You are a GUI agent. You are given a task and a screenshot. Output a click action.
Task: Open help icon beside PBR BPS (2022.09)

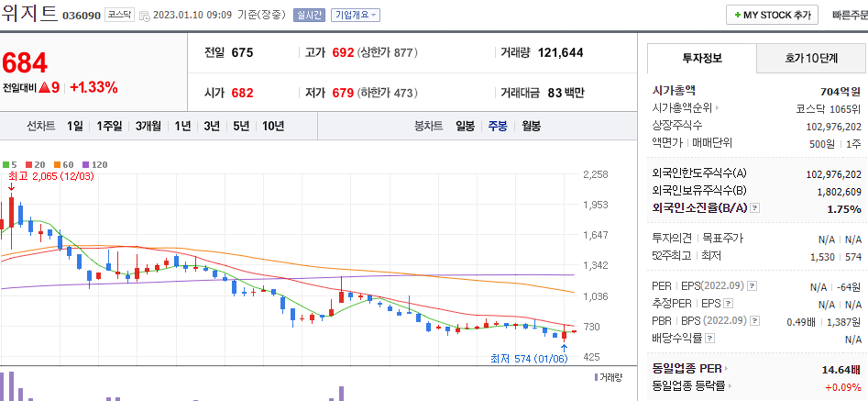[x=754, y=320]
